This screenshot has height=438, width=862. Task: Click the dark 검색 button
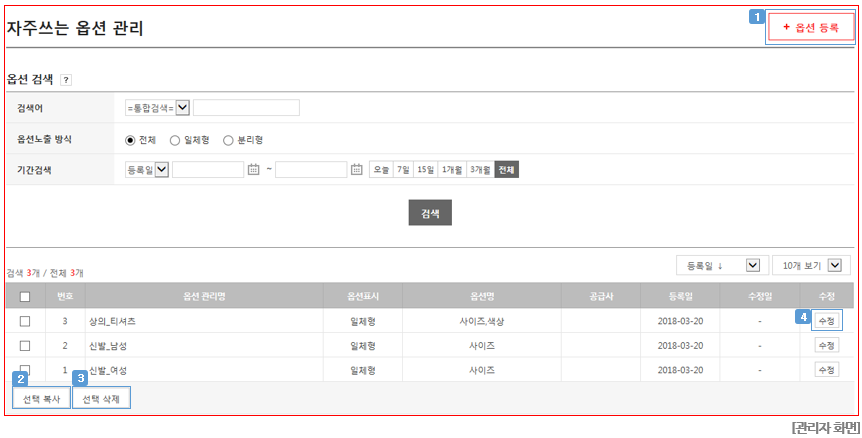430,213
